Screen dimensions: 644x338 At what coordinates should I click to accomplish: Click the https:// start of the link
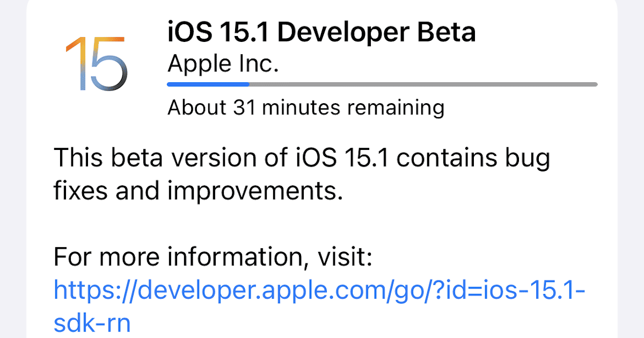click(94, 291)
